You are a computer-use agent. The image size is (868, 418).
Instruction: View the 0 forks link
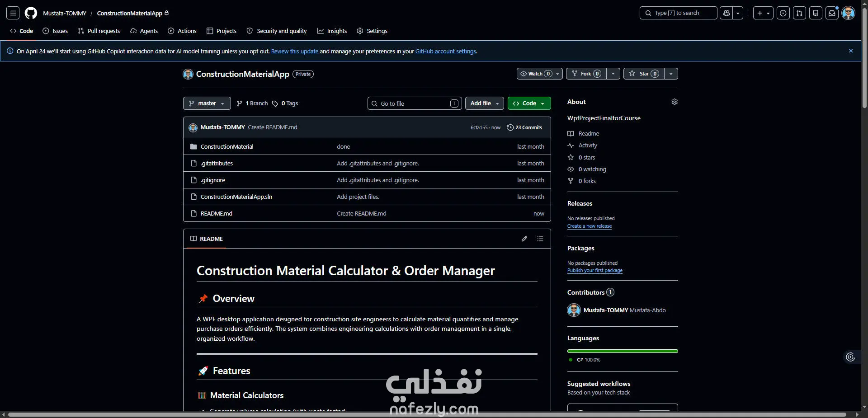582,181
